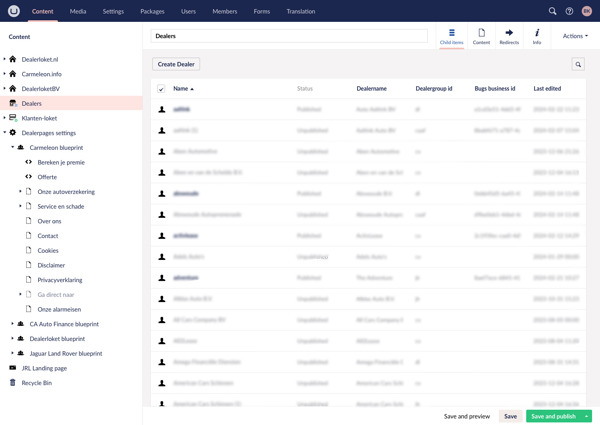
Task: Toggle the select-all checkbox in table header
Action: point(162,89)
